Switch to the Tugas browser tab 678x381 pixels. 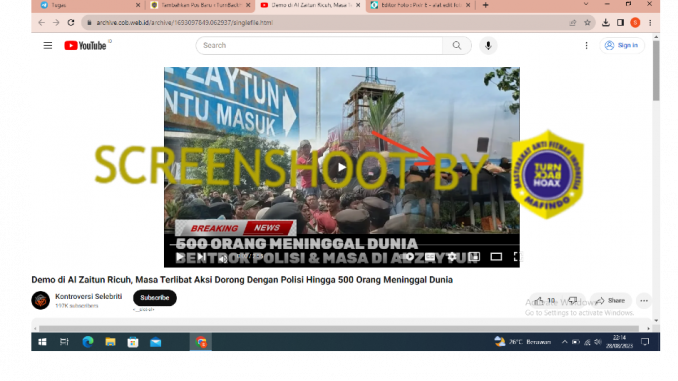point(89,5)
